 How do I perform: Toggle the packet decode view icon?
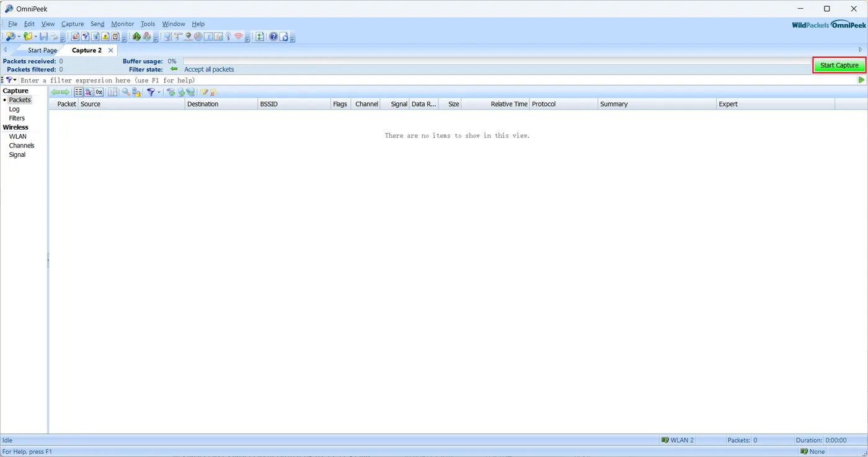tap(89, 92)
